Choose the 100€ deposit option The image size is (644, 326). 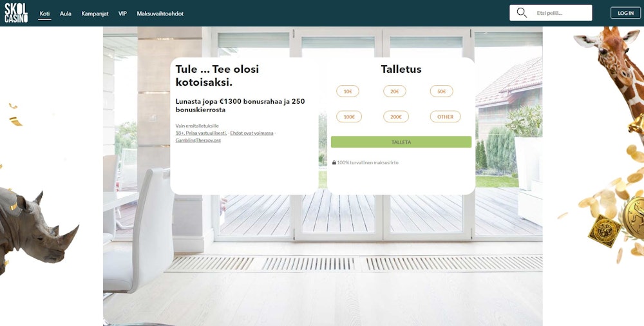[x=348, y=117]
